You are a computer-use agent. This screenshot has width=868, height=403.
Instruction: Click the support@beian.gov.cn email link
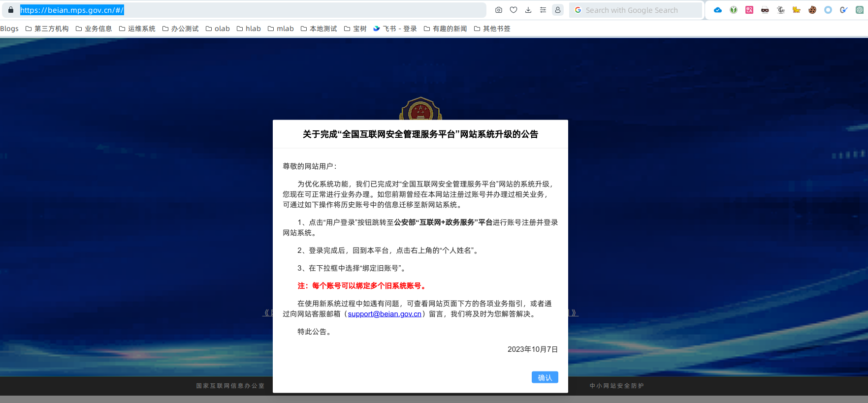385,314
